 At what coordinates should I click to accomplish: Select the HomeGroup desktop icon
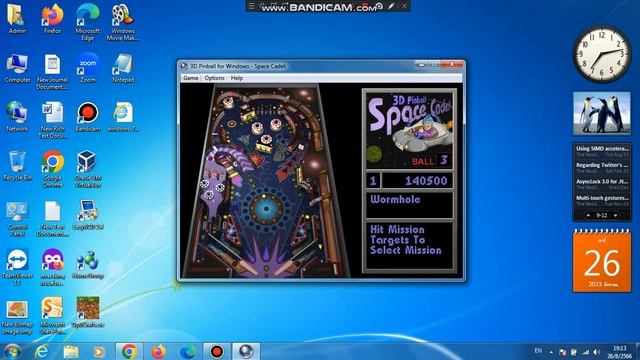[x=87, y=265]
